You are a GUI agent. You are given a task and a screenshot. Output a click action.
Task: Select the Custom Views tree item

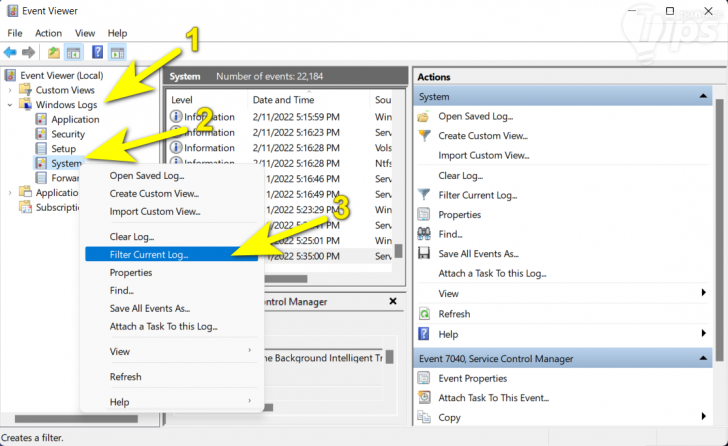[65, 90]
